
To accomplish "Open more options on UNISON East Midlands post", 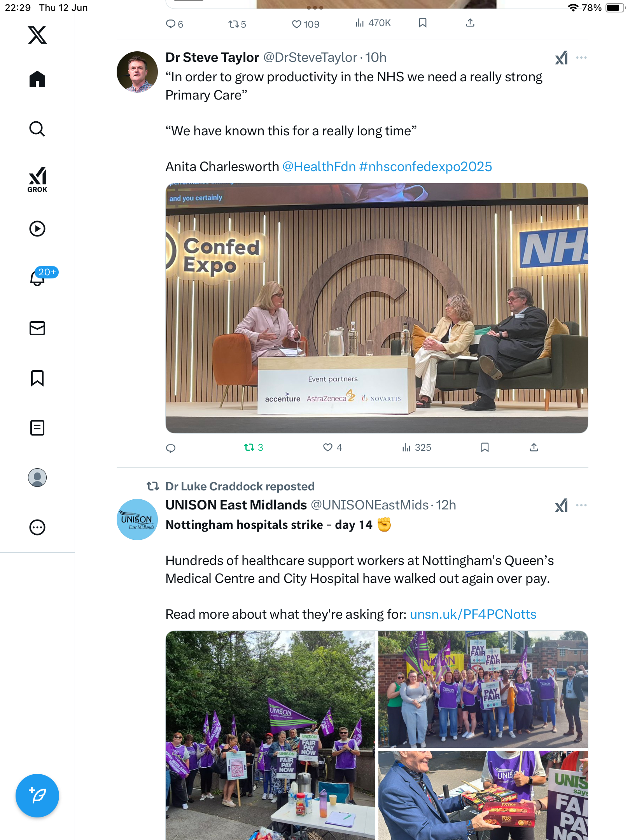I will coord(581,505).
